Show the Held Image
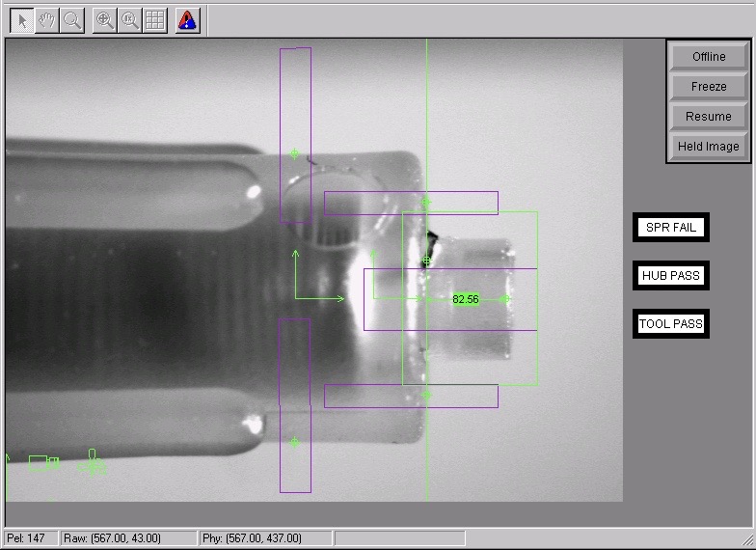Image resolution: width=756 pixels, height=550 pixels. 709,147
